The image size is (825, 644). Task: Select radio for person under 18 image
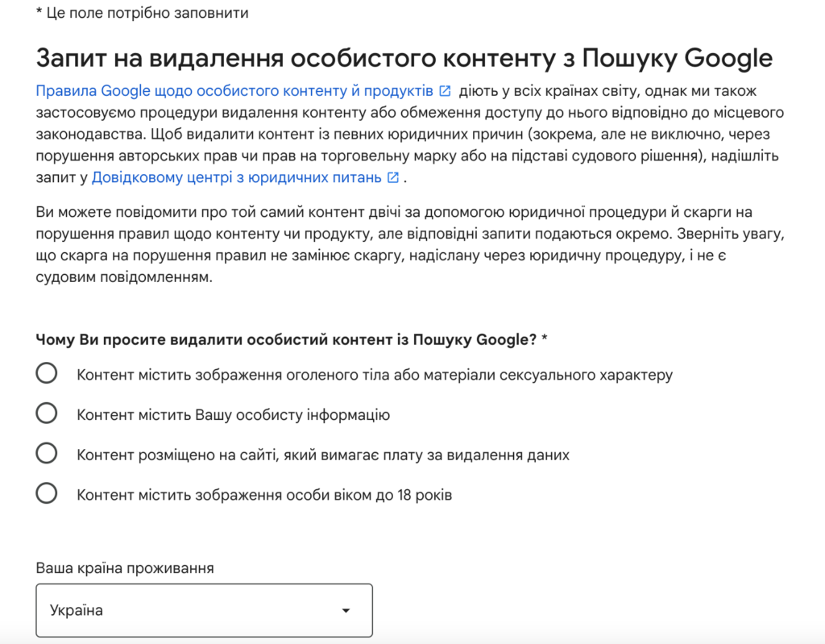point(47,493)
